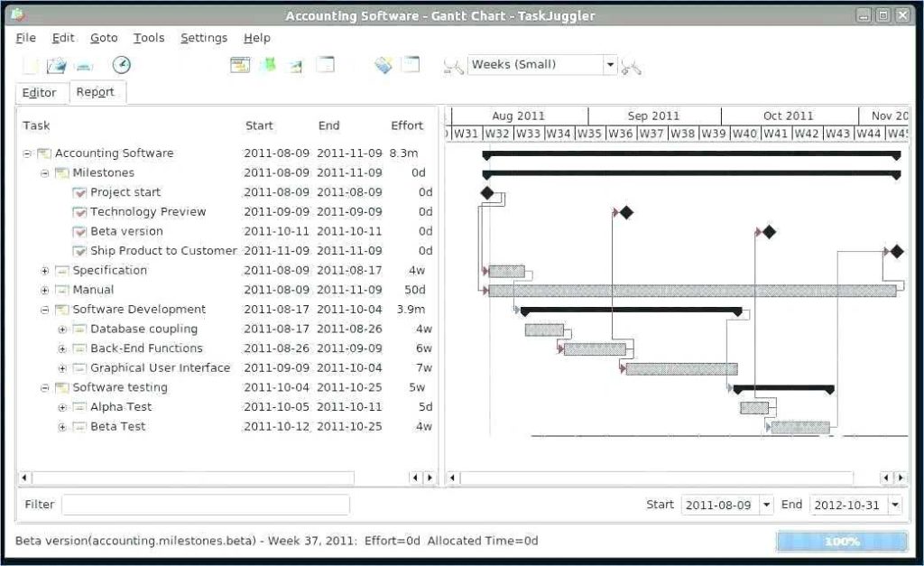Toggle the Technology Preview milestone checkbox
Screen dimensions: 924x566
79,211
